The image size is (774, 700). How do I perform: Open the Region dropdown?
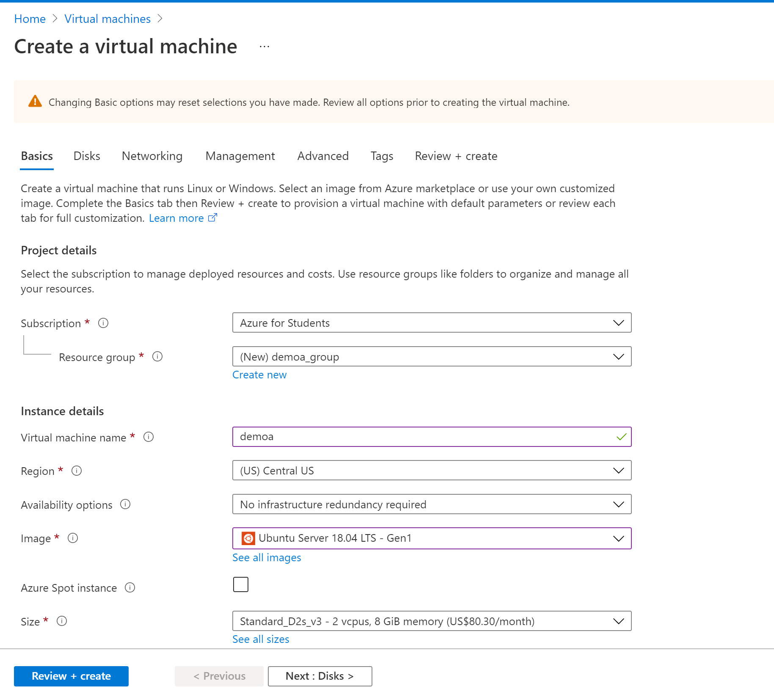point(432,470)
